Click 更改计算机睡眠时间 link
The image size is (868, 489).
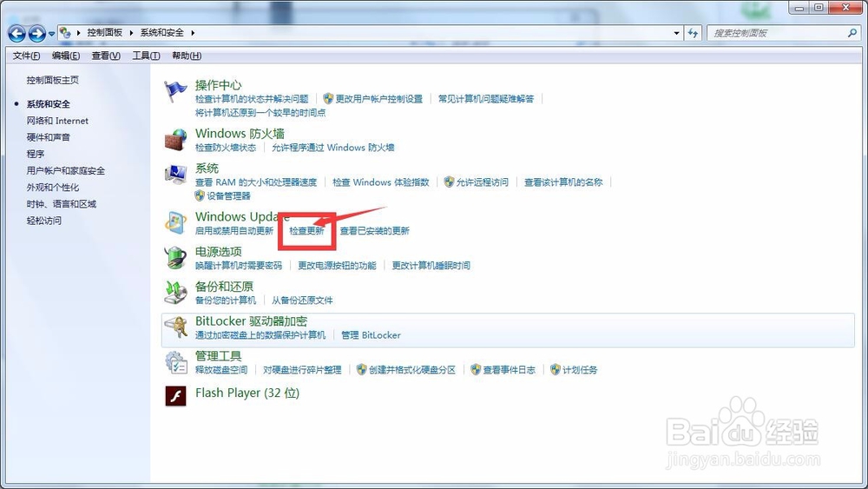pos(431,265)
